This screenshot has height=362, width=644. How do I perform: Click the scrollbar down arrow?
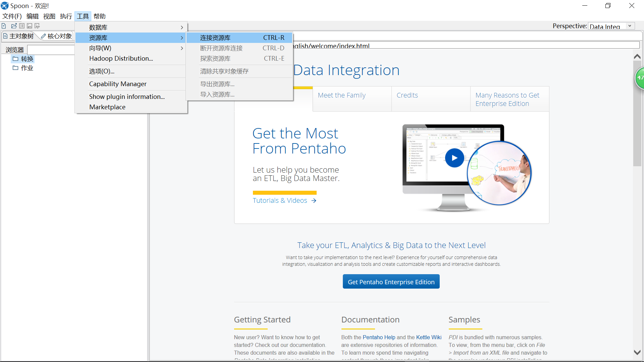pyautogui.click(x=637, y=352)
